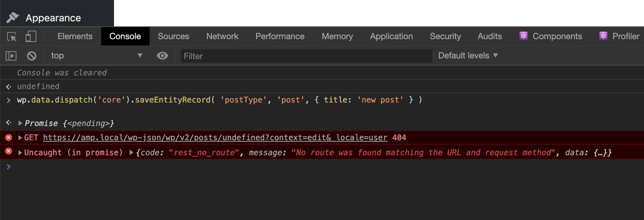Image resolution: width=644 pixels, height=220 pixels.
Task: Toggle live expression eye icon
Action: (x=162, y=56)
